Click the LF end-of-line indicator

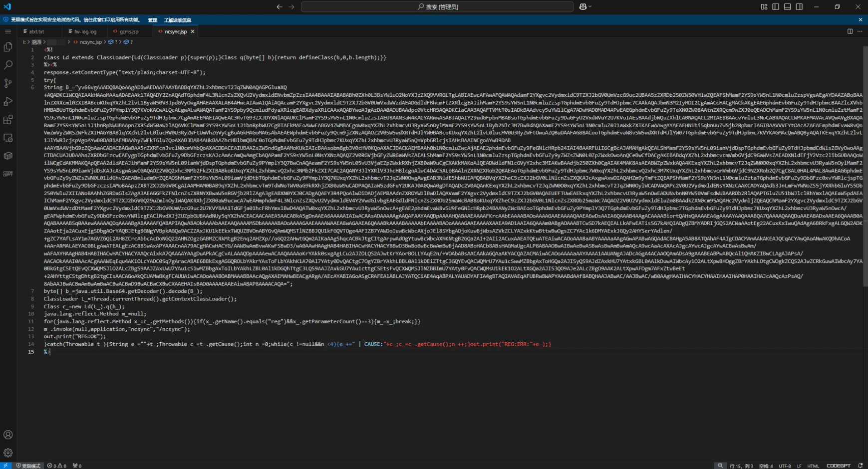click(x=799, y=466)
